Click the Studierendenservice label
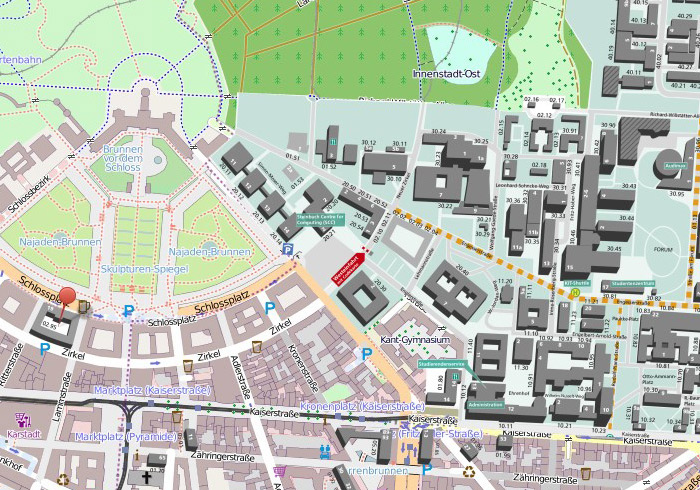Viewport: 700px width, 490px height. pos(442,364)
